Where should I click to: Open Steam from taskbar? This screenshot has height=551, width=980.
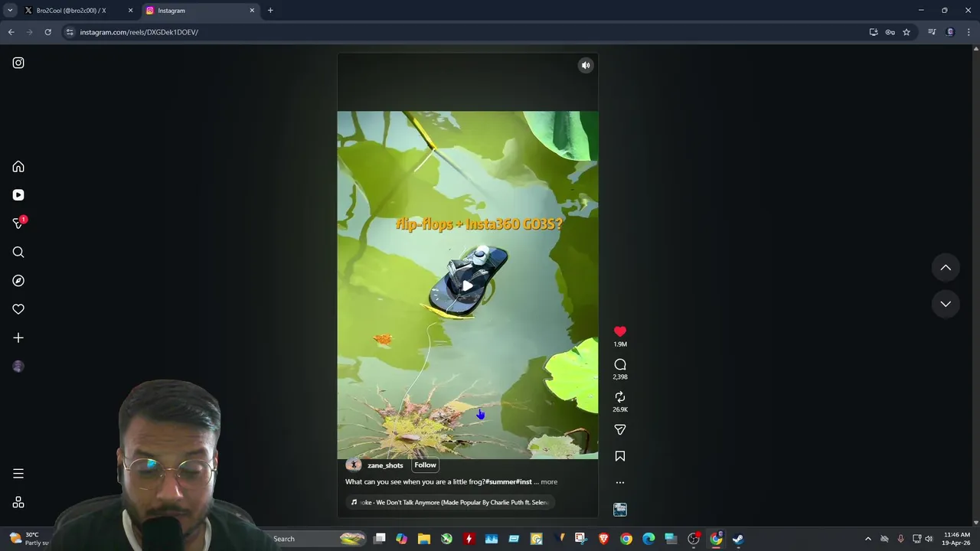[x=738, y=539]
